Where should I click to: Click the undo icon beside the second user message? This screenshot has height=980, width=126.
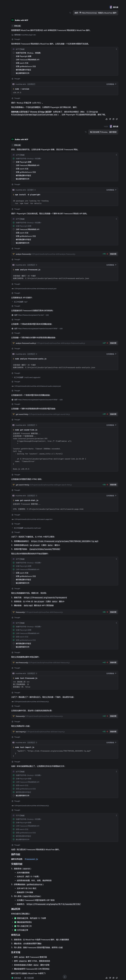tap(86, 132)
